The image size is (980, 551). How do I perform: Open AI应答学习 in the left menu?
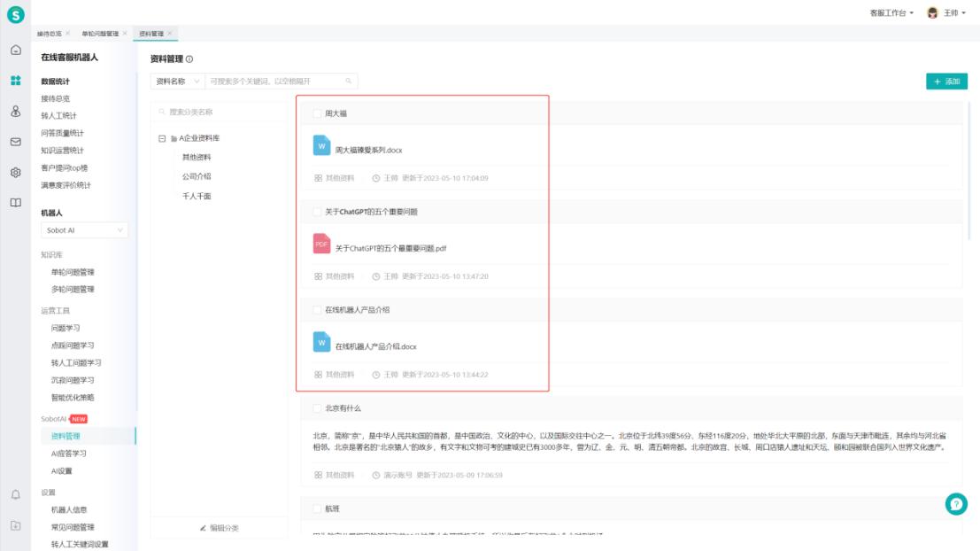tap(68, 453)
